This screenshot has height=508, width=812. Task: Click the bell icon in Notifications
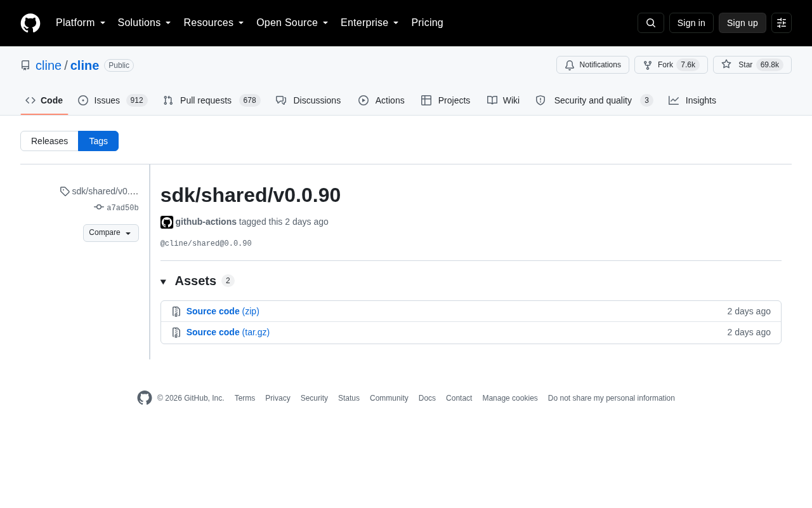pos(570,65)
